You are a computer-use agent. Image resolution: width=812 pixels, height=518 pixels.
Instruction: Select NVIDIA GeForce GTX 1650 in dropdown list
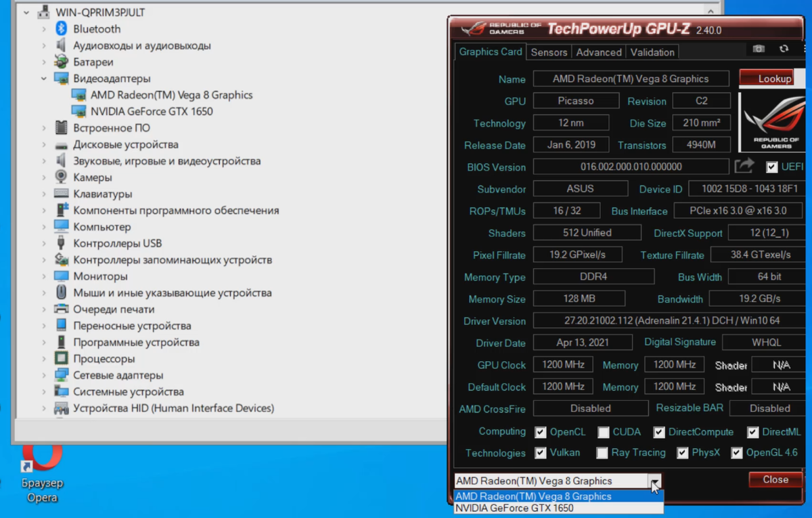(x=559, y=508)
